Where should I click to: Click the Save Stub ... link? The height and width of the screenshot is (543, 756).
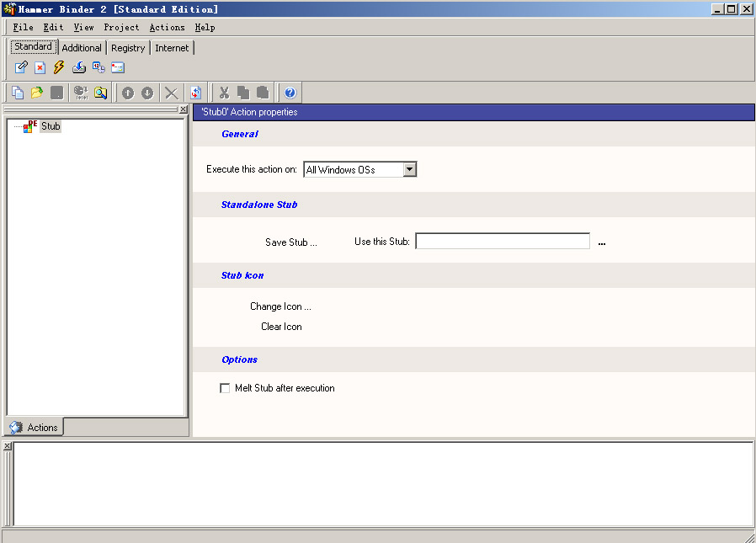point(291,242)
